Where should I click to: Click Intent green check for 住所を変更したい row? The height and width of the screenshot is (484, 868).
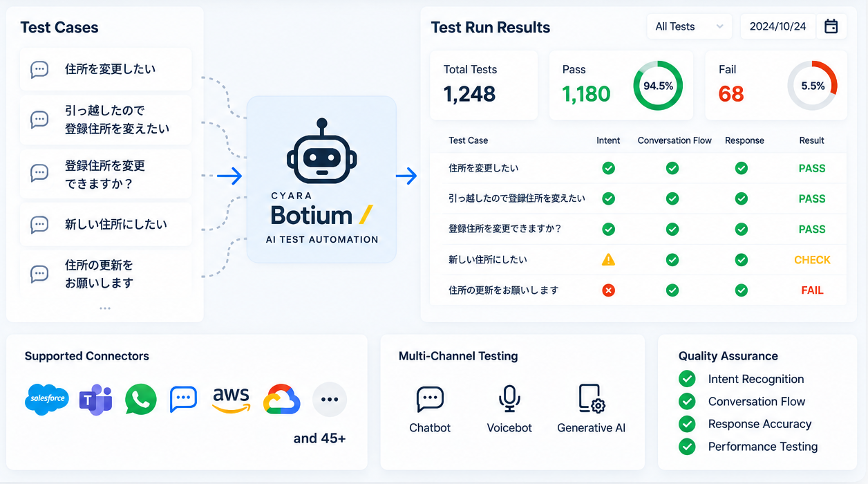(608, 168)
